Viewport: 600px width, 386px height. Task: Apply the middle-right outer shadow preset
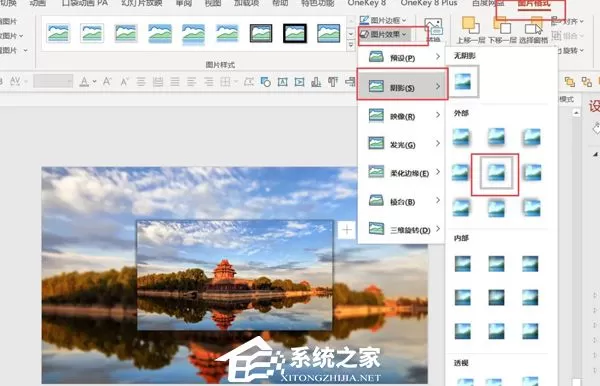[532, 173]
